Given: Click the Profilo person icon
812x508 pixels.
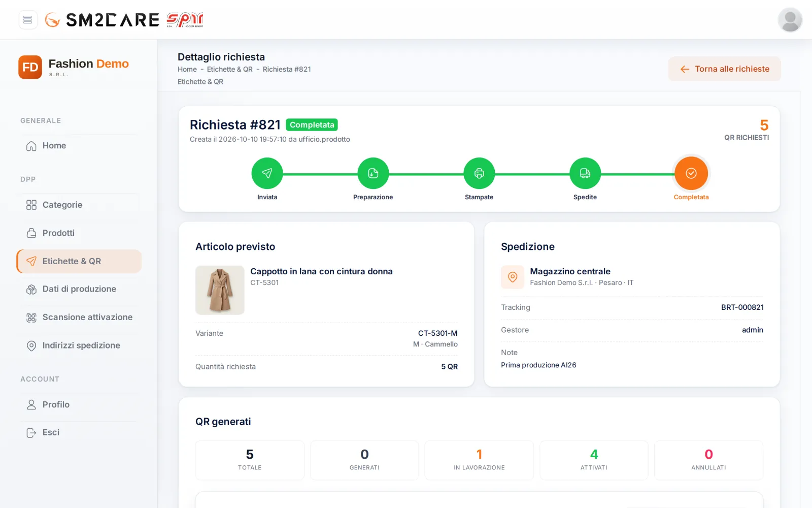Looking at the screenshot, I should (31, 405).
